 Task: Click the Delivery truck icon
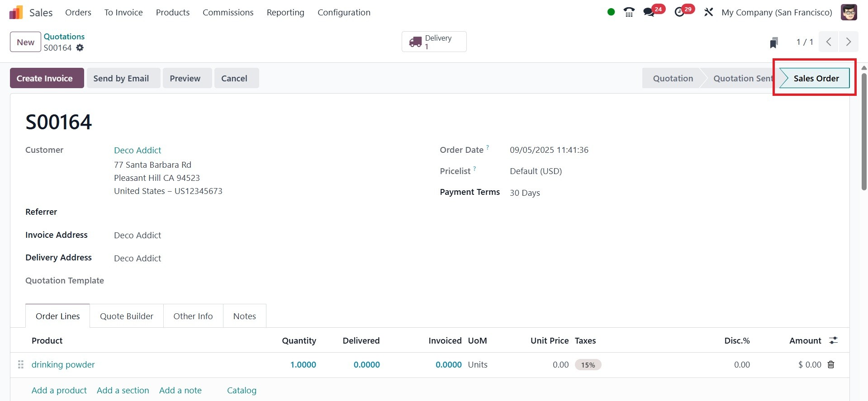tap(415, 42)
